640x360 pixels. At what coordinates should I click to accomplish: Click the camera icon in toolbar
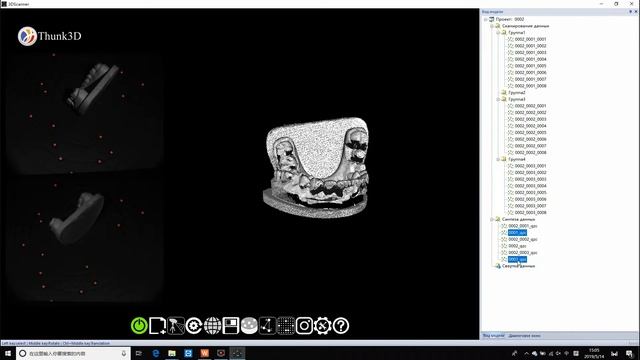(304, 326)
